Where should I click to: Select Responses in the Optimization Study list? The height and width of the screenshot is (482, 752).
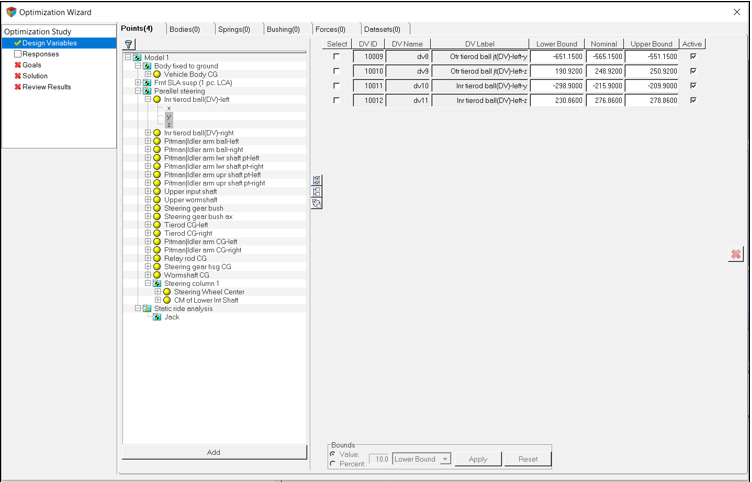click(41, 54)
